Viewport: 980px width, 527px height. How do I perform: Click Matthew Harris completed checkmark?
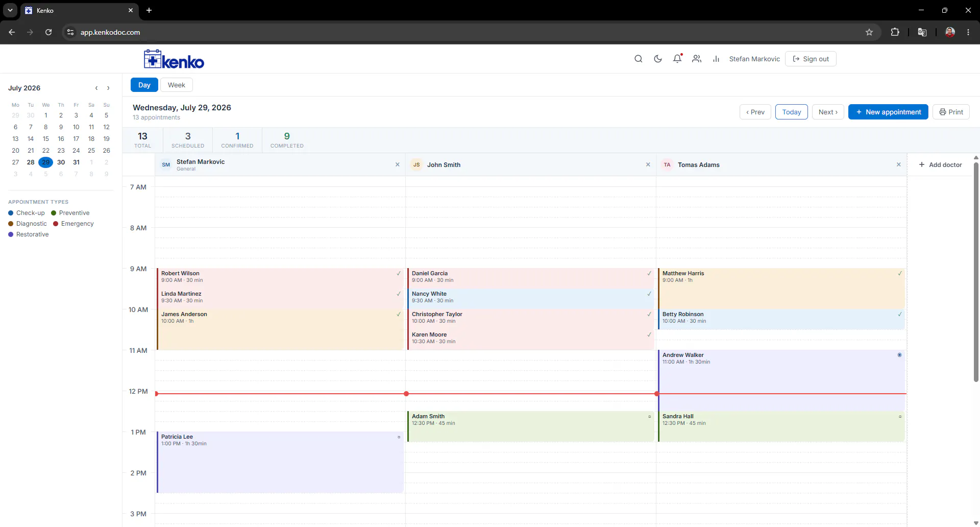[x=900, y=273]
